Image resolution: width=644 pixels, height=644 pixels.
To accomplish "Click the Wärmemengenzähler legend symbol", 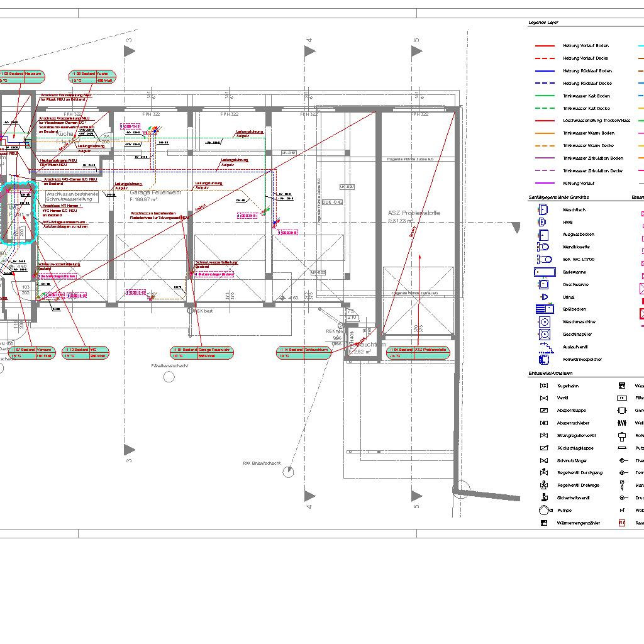I will click(x=544, y=523).
